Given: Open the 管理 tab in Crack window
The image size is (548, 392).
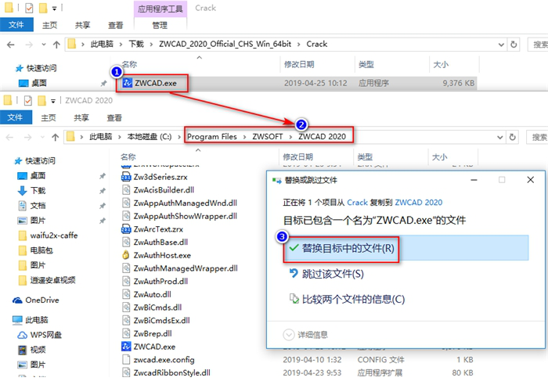Looking at the screenshot, I should coord(160,25).
